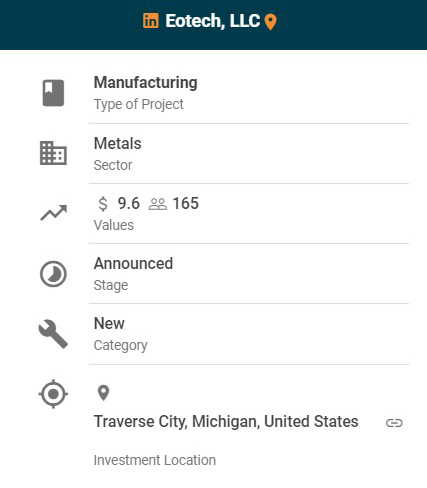Click the Eotech, LLC title
This screenshot has height=488, width=427.
point(213,21)
